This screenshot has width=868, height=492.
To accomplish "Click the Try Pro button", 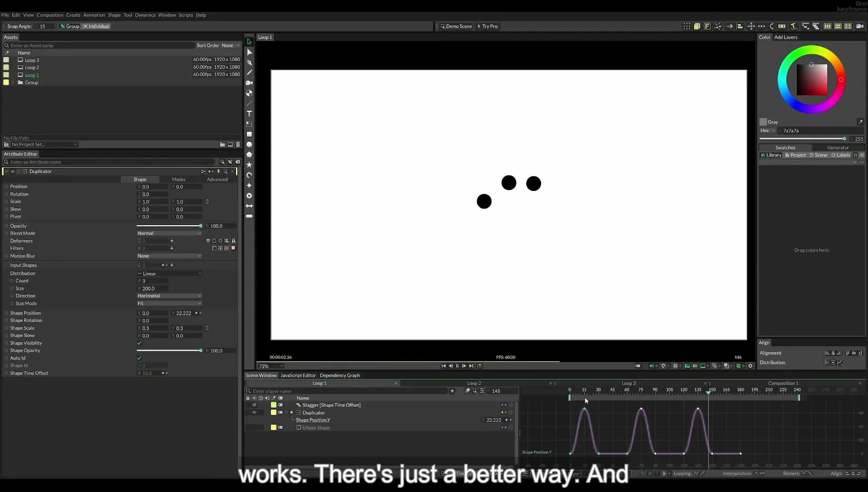I will click(x=487, y=26).
